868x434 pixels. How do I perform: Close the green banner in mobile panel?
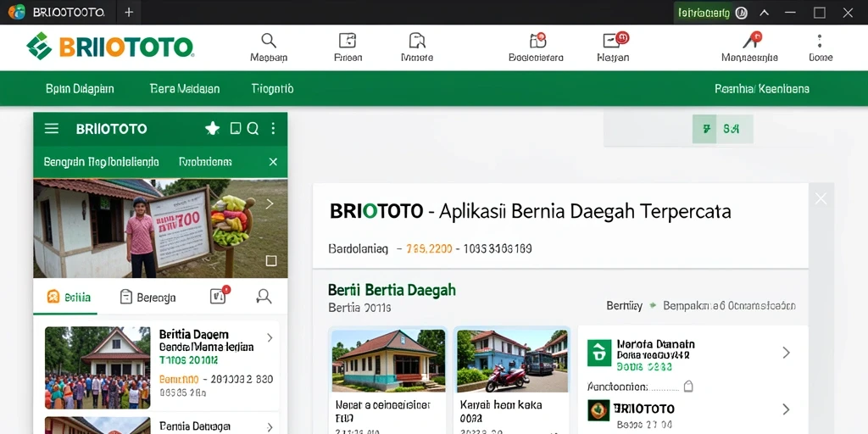(273, 162)
